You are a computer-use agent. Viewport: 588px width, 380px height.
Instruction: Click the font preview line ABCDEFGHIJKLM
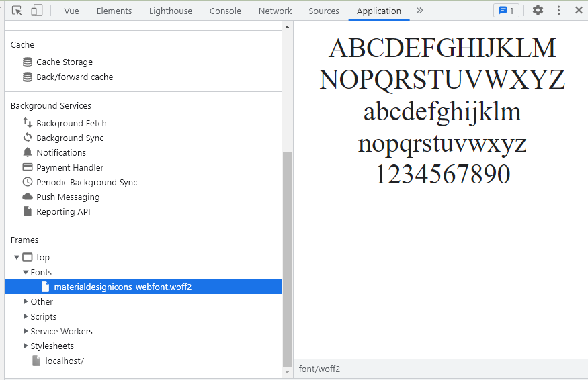pos(442,48)
